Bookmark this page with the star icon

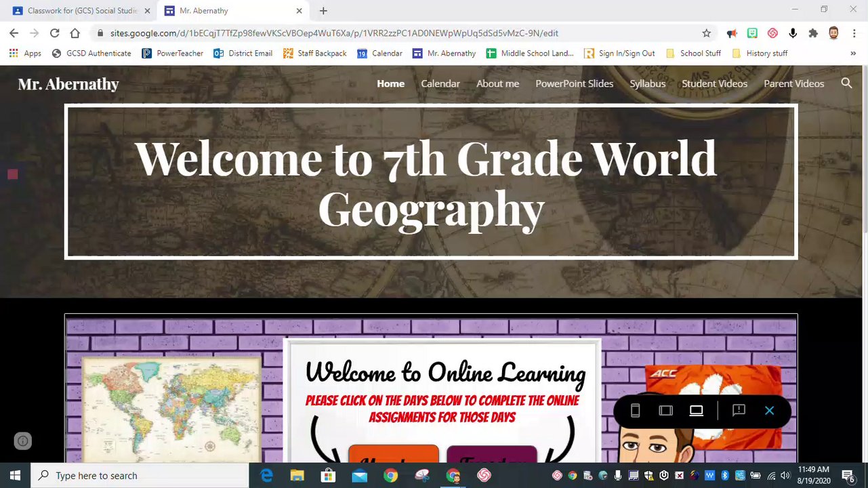(707, 33)
